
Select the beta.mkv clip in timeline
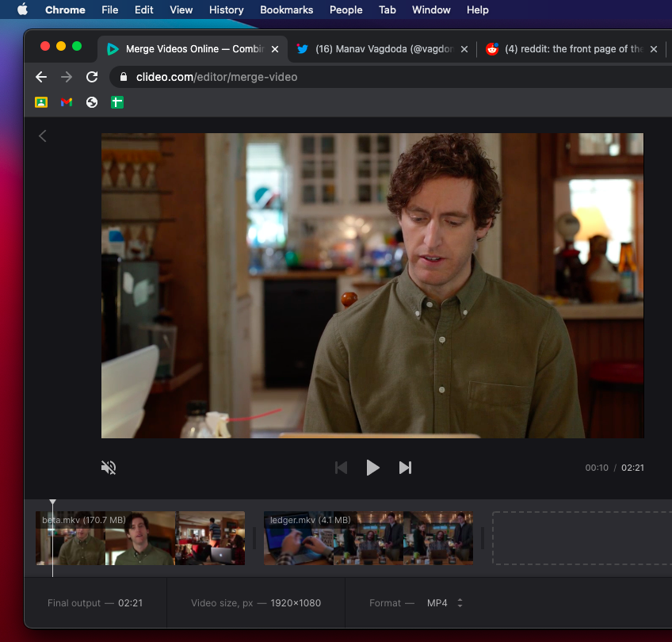pyautogui.click(x=140, y=538)
